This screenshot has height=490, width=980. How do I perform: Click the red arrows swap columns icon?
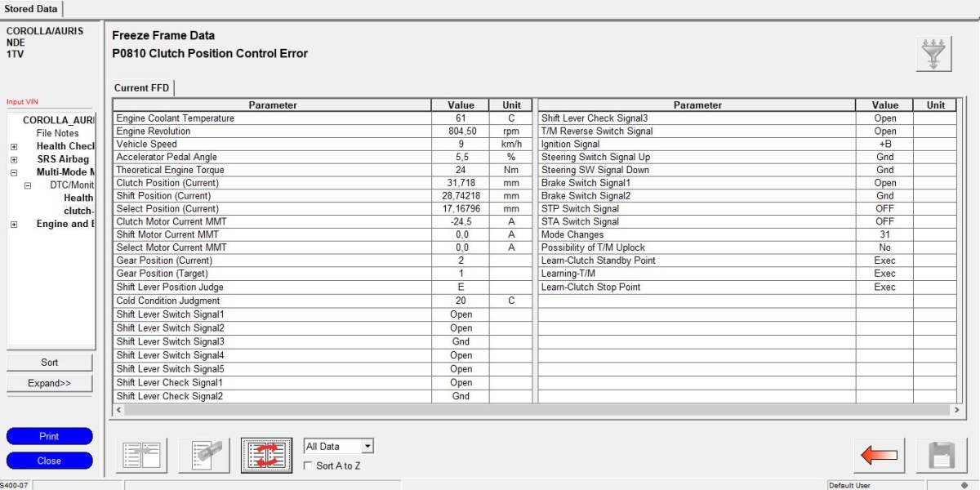click(x=267, y=455)
